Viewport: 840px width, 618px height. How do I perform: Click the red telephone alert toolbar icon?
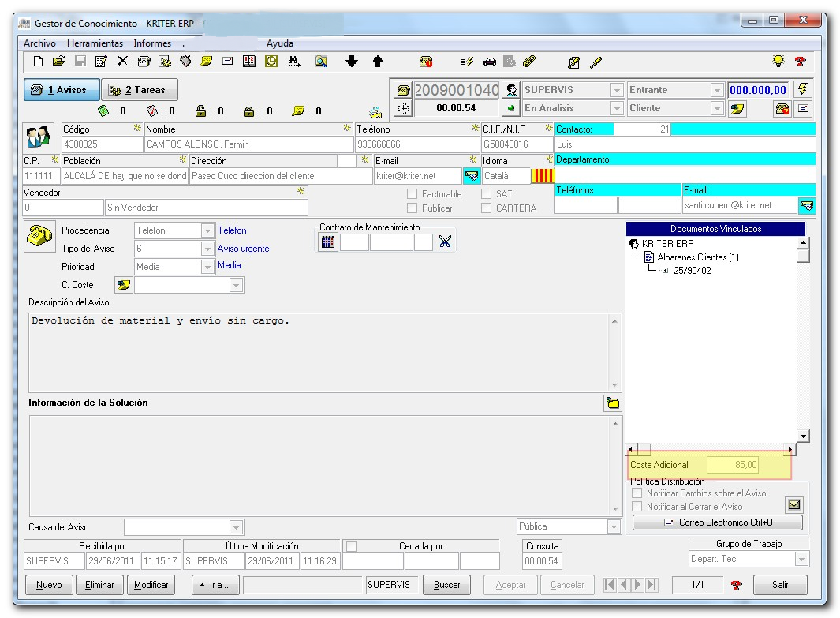426,62
